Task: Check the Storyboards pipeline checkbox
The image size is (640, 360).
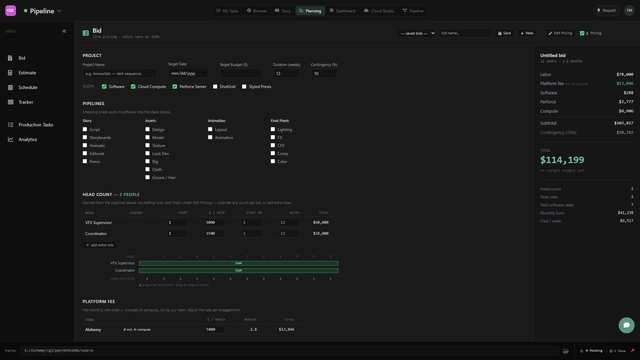Action: (x=85, y=138)
